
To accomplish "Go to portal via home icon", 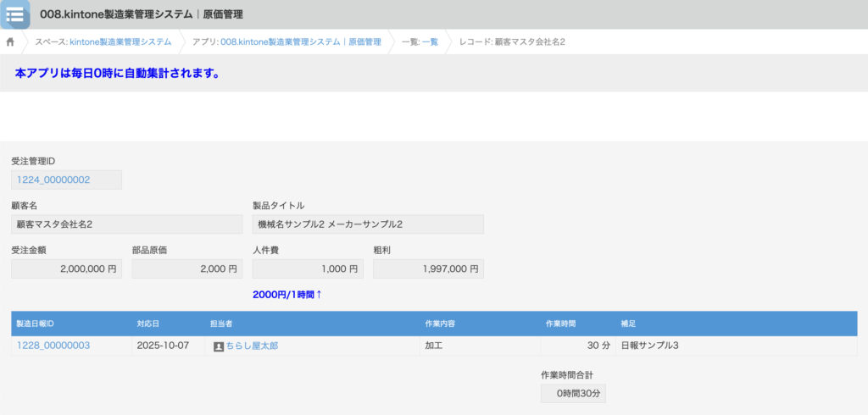I will point(10,41).
